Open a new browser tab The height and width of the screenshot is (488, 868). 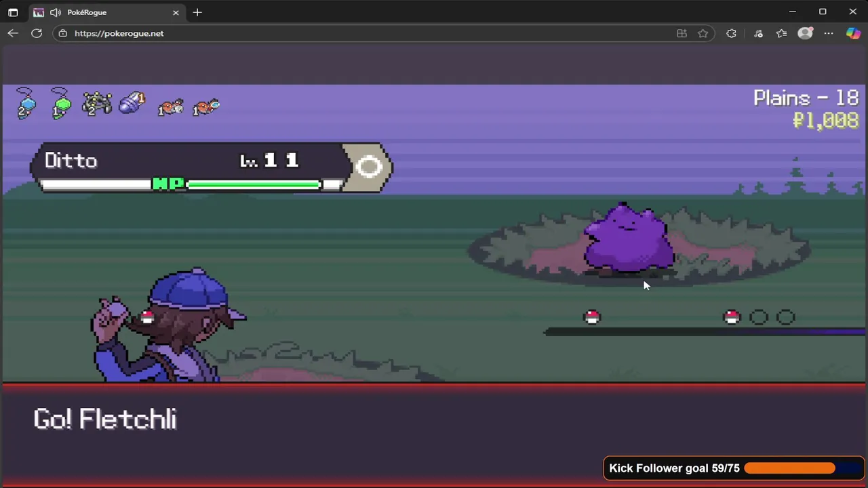pyautogui.click(x=197, y=12)
